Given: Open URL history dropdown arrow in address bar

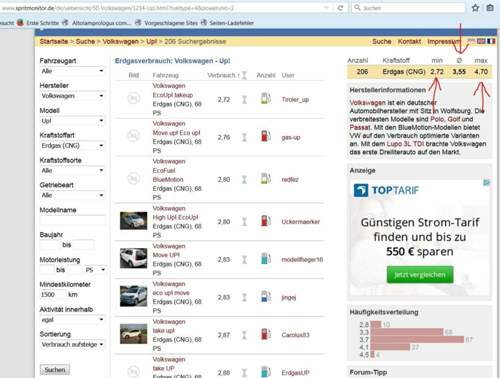Looking at the screenshot, I should [x=327, y=8].
